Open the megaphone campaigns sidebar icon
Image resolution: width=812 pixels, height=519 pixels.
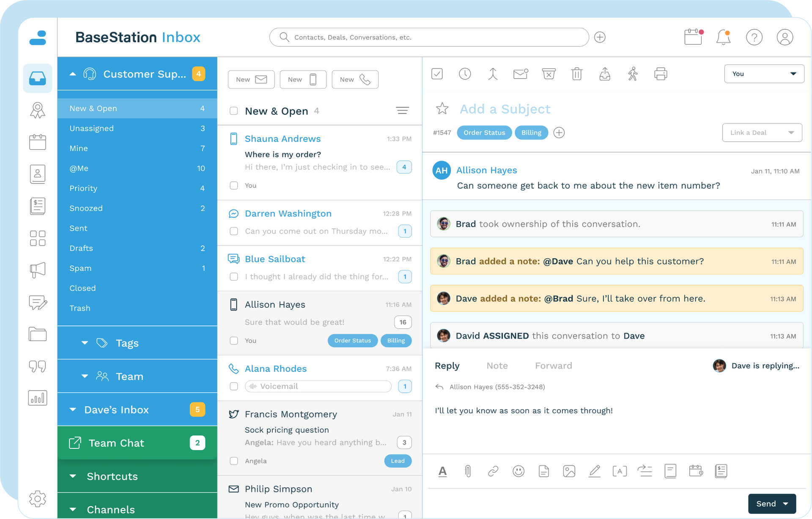38,270
